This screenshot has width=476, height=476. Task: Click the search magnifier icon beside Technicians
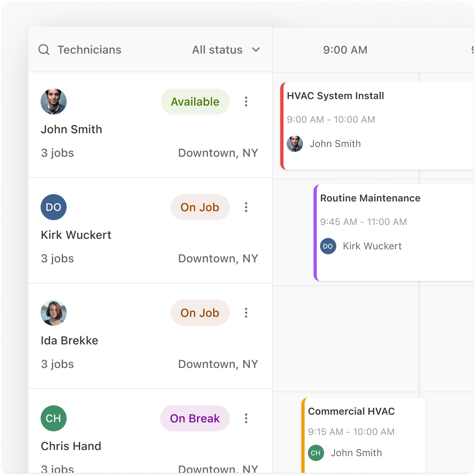click(44, 50)
